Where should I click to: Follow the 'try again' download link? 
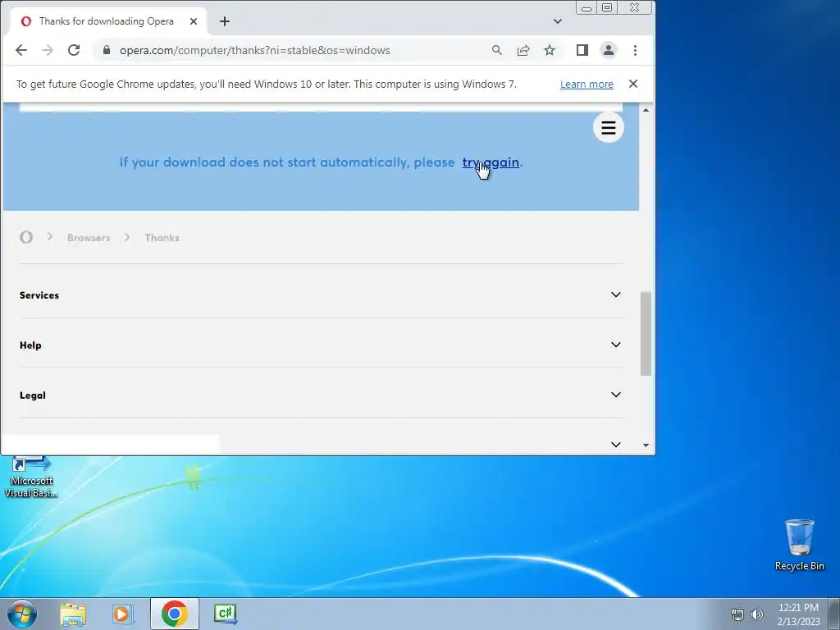(491, 162)
